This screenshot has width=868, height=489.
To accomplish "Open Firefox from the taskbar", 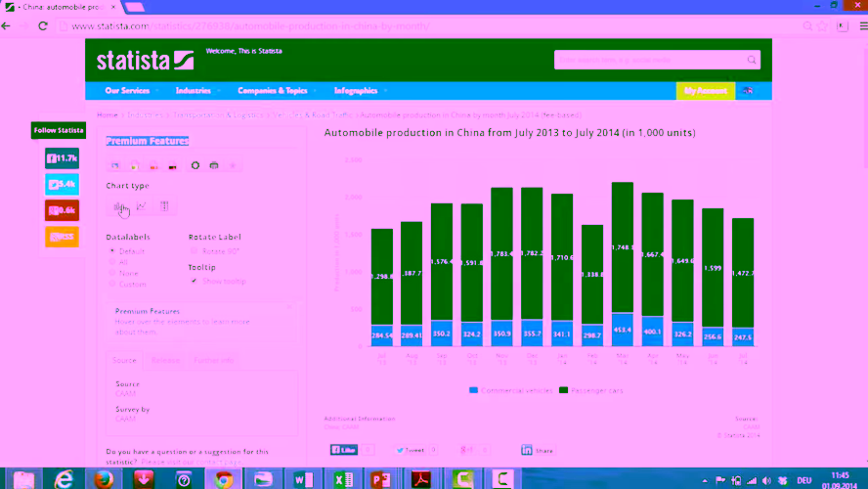I will [104, 479].
